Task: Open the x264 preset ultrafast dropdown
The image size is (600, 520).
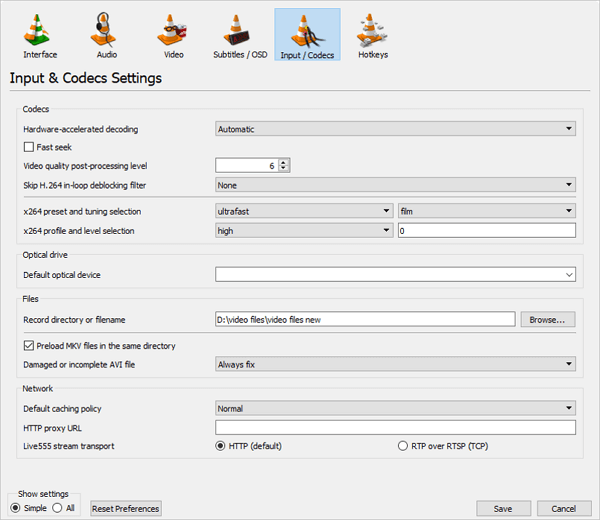Action: (304, 211)
